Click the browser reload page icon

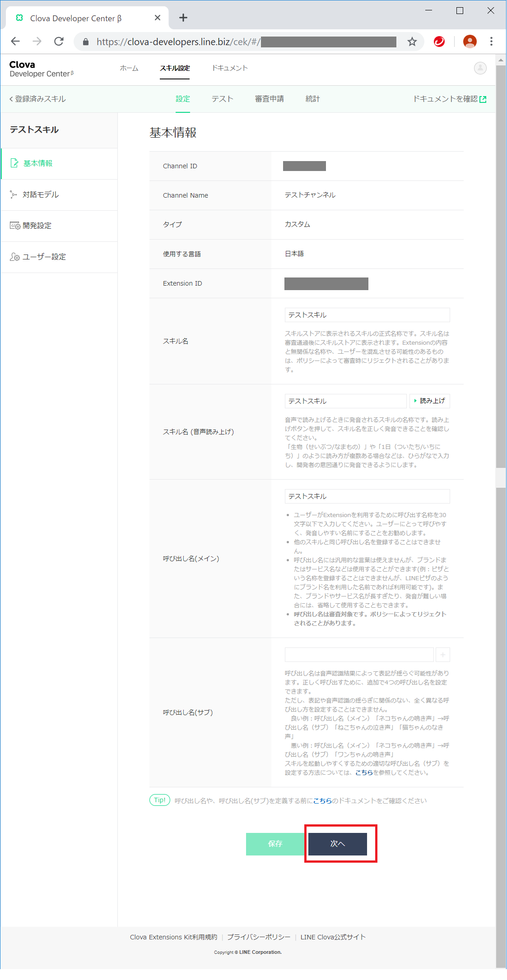59,42
